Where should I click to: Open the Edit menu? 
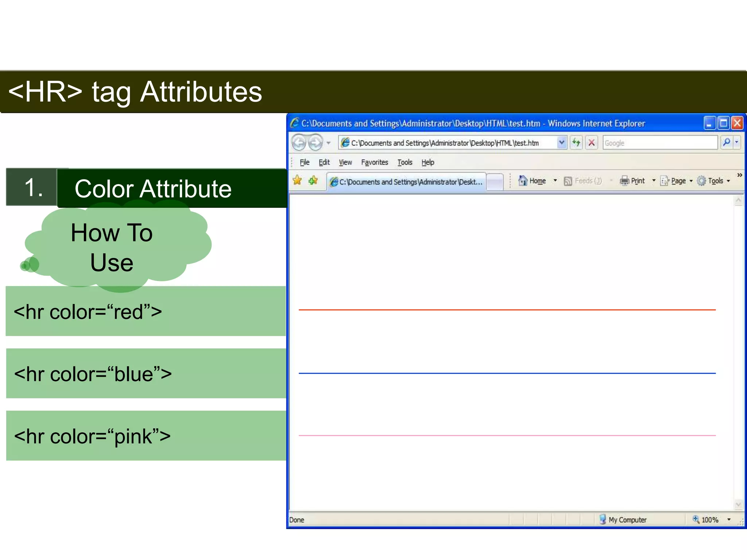pos(324,162)
